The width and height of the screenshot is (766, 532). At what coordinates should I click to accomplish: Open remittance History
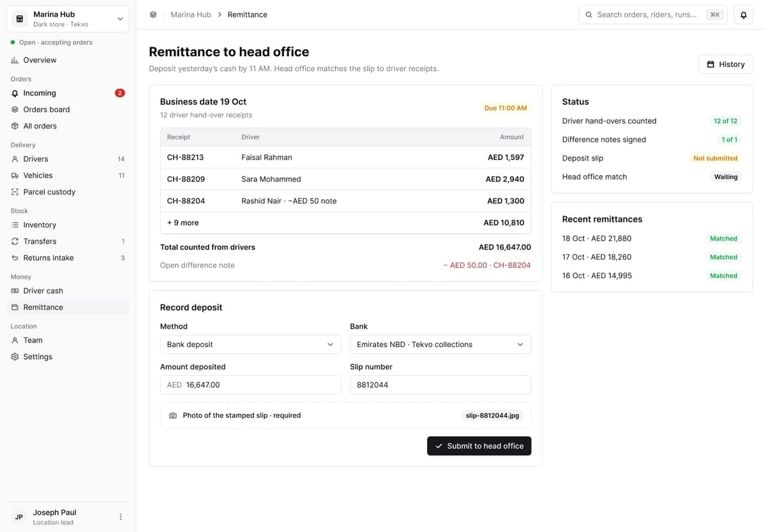[726, 64]
